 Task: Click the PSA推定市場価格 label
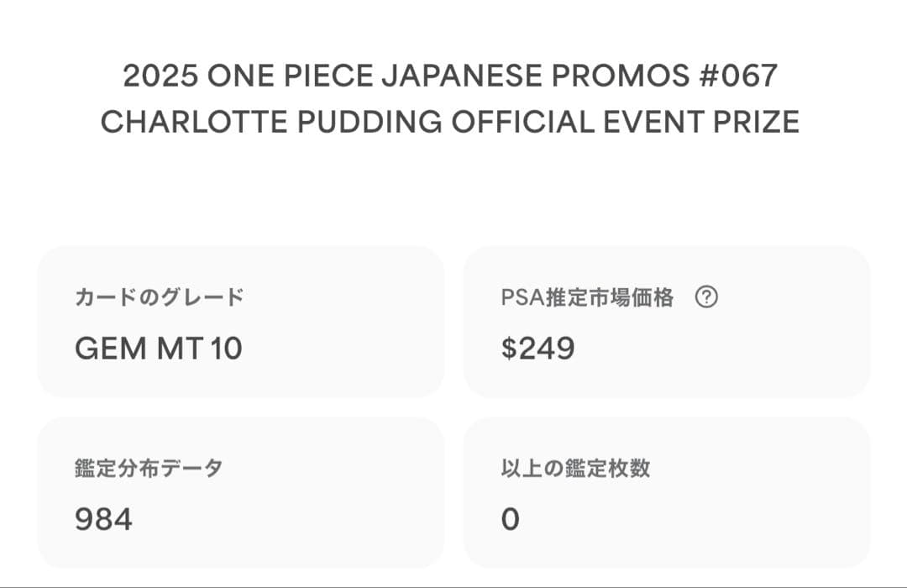(x=587, y=297)
